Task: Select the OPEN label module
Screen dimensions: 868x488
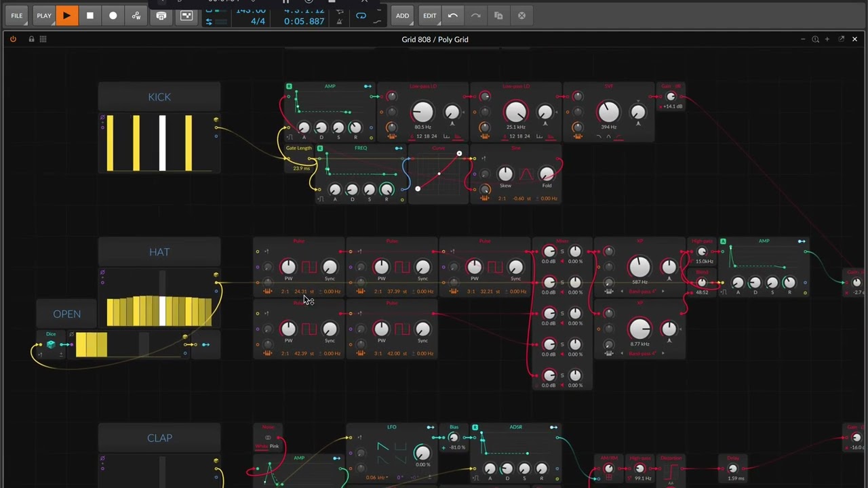Action: (66, 314)
